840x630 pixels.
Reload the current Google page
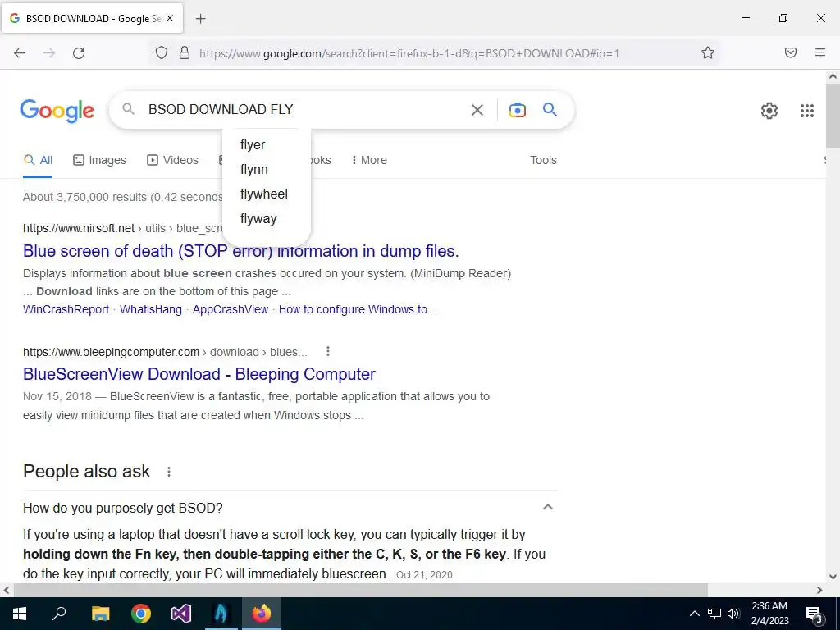[x=79, y=52]
